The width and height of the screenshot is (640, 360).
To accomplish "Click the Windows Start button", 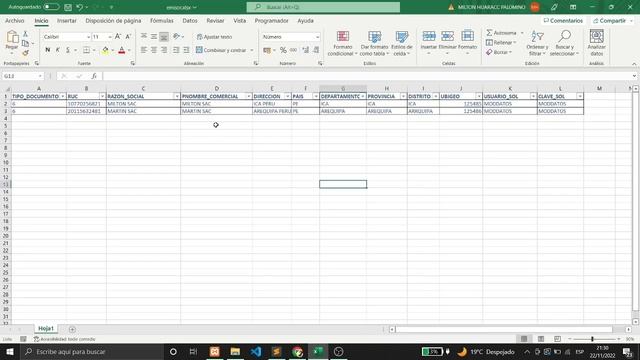I will [x=10, y=351].
